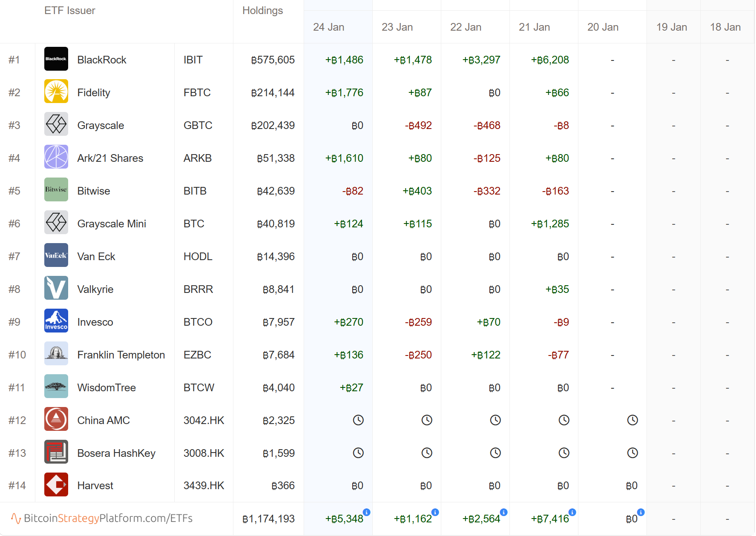Click Franklin Templeton 22 Jan inflow +₿122
The image size is (756, 536).
(x=486, y=355)
